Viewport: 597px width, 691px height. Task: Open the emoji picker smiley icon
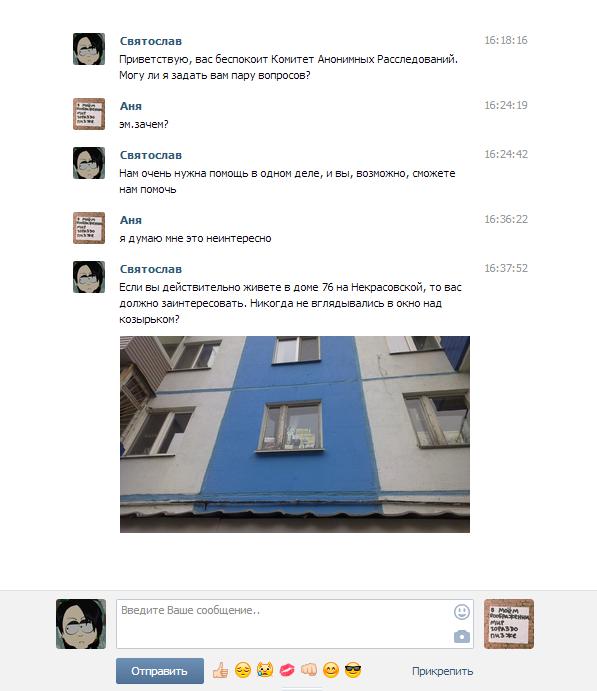462,612
